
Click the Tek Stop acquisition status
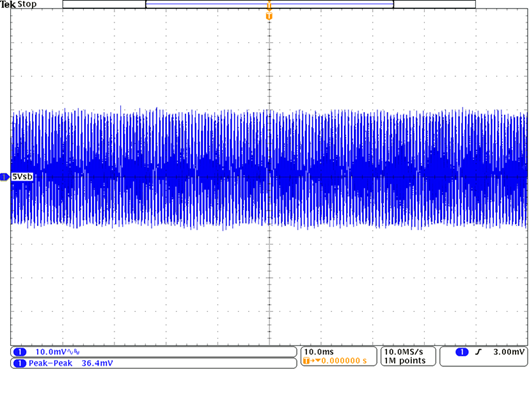tap(18, 4)
